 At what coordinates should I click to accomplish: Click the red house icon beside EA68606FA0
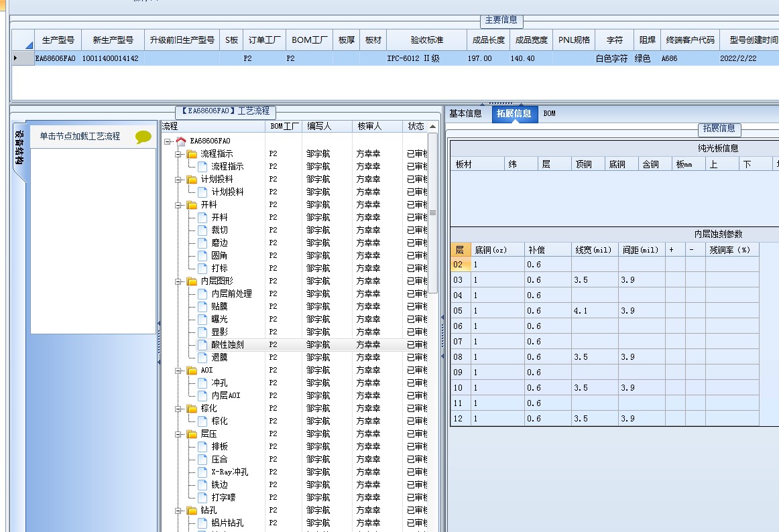pos(181,141)
